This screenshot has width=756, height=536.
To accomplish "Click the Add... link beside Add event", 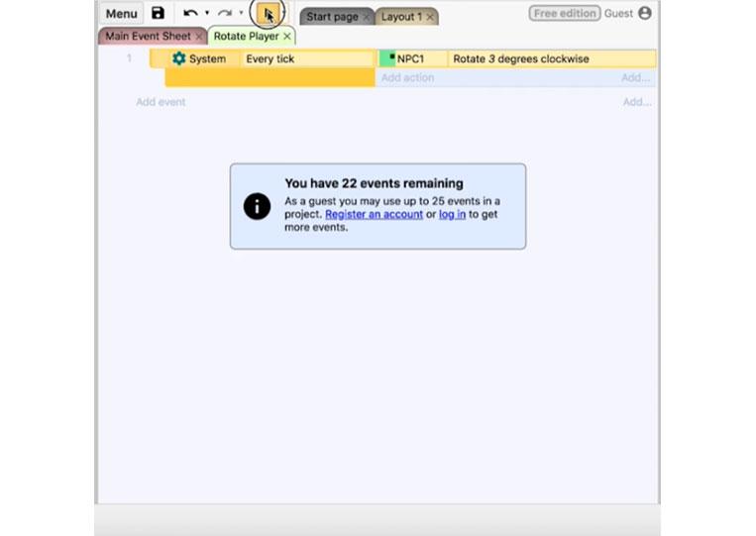I will coord(637,102).
